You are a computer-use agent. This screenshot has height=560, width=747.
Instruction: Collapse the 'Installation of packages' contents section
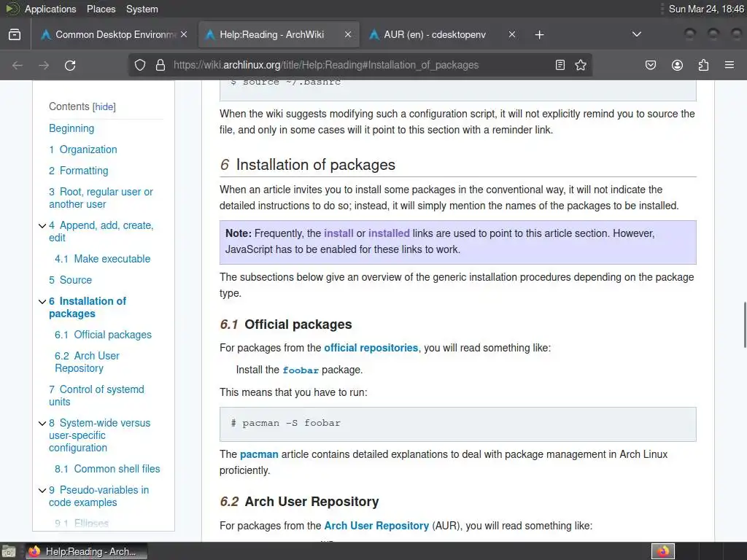42,301
